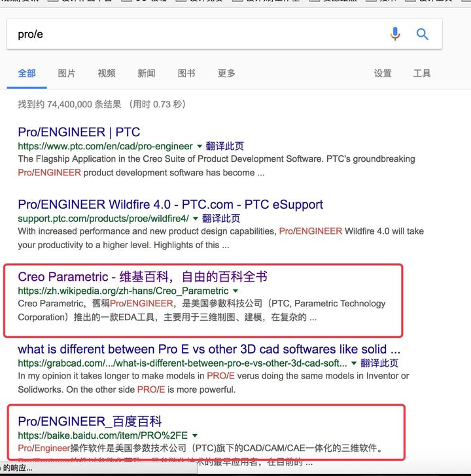Click the support.ptc.com/products/proe/wildfire4/ URL text

click(103, 219)
